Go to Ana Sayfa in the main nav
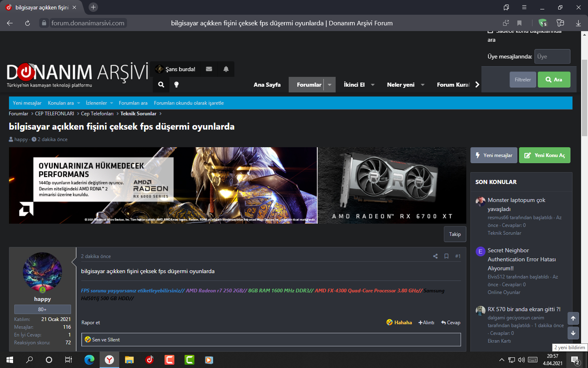 coord(267,85)
